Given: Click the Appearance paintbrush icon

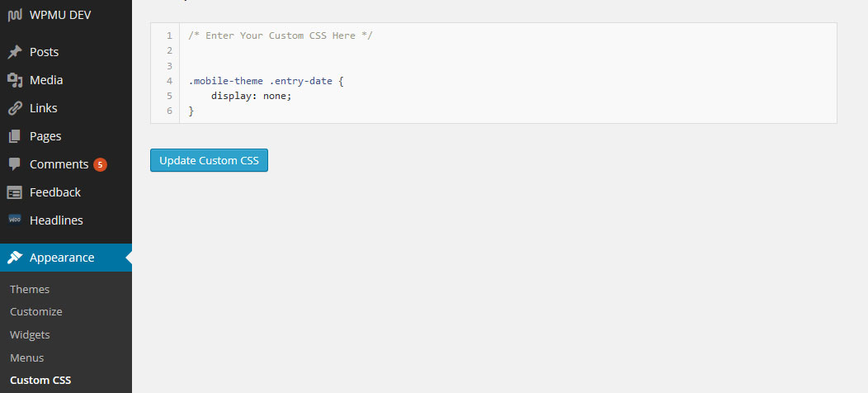Looking at the screenshot, I should 15,258.
